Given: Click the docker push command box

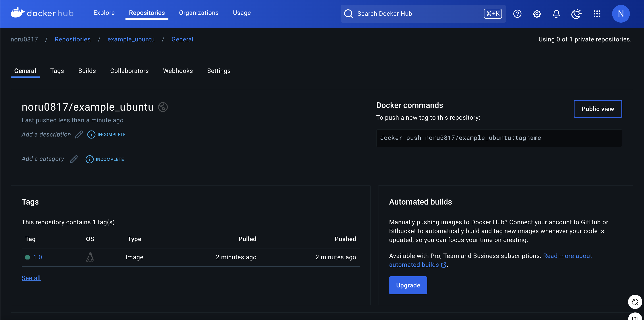Looking at the screenshot, I should click(x=499, y=138).
